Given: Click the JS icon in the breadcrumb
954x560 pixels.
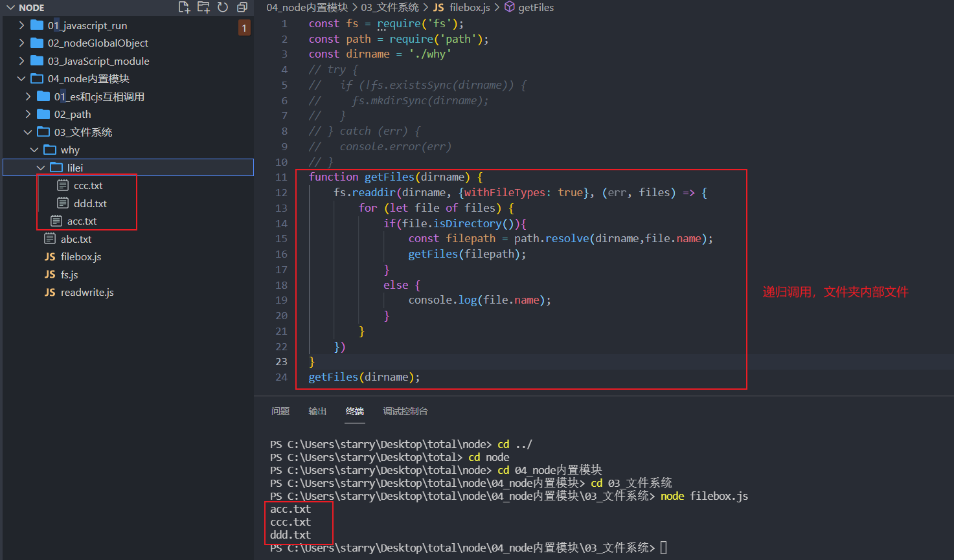Looking at the screenshot, I should 438,7.
